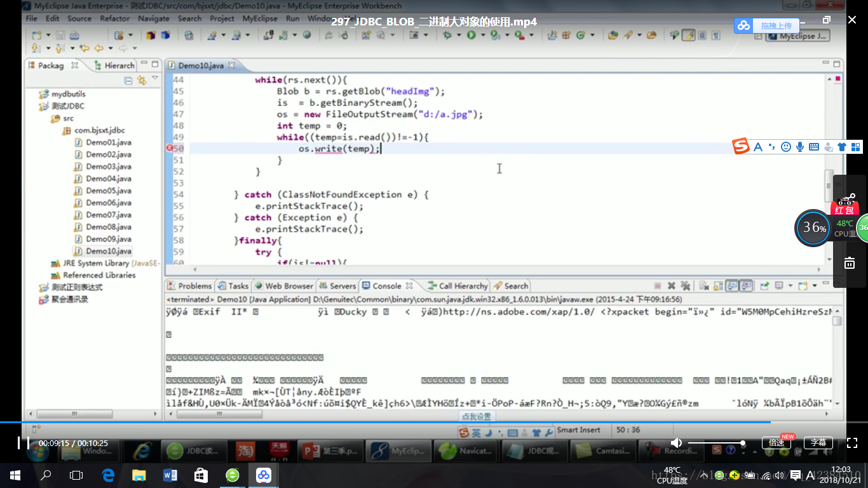Viewport: 868px width, 488px height.
Task: Open the MyEclipse menu
Action: pos(260,18)
